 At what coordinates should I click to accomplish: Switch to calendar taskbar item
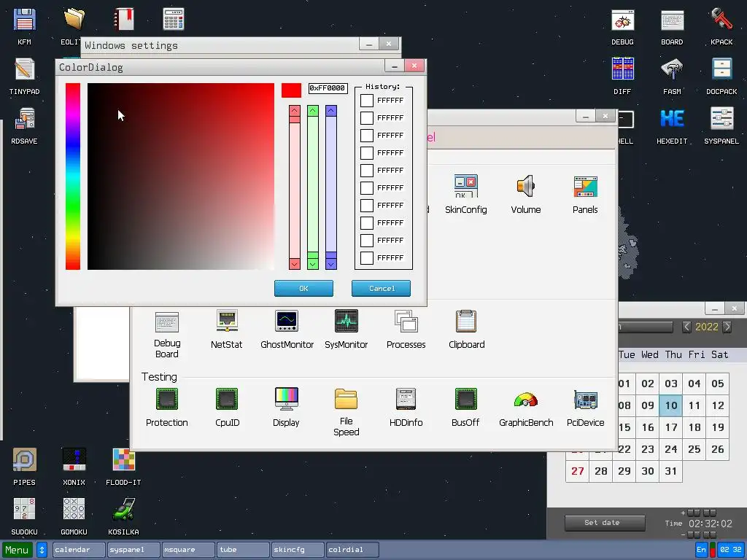click(x=78, y=550)
